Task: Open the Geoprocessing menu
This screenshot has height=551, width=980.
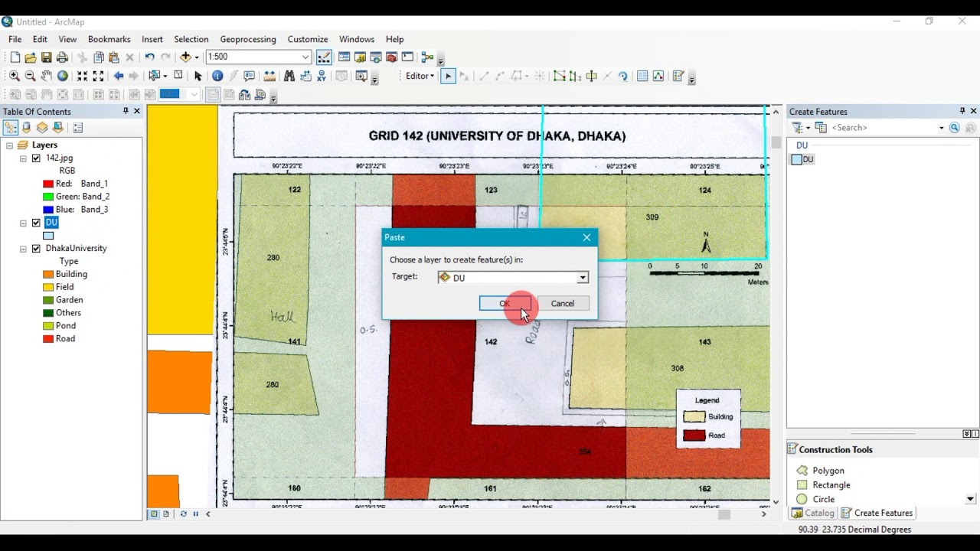Action: [248, 39]
